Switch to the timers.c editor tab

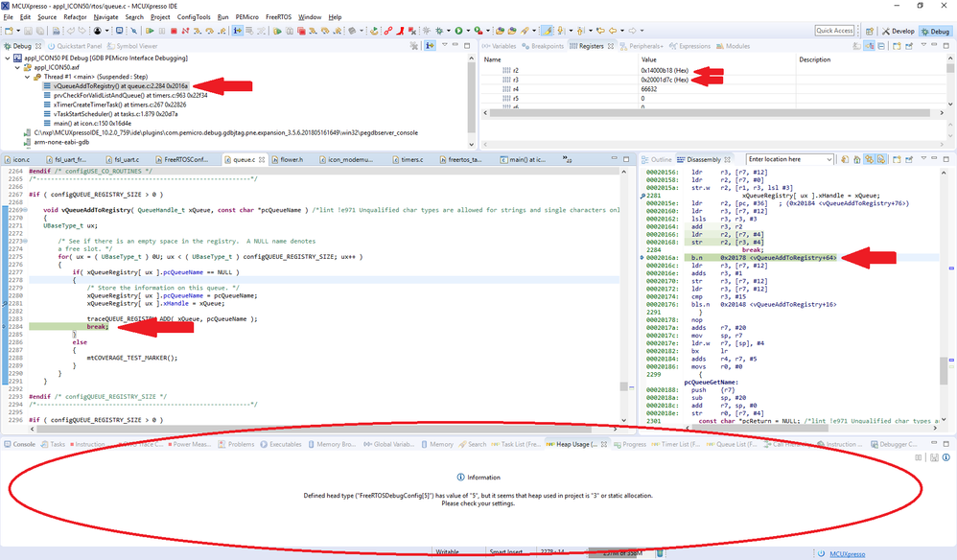407,159
